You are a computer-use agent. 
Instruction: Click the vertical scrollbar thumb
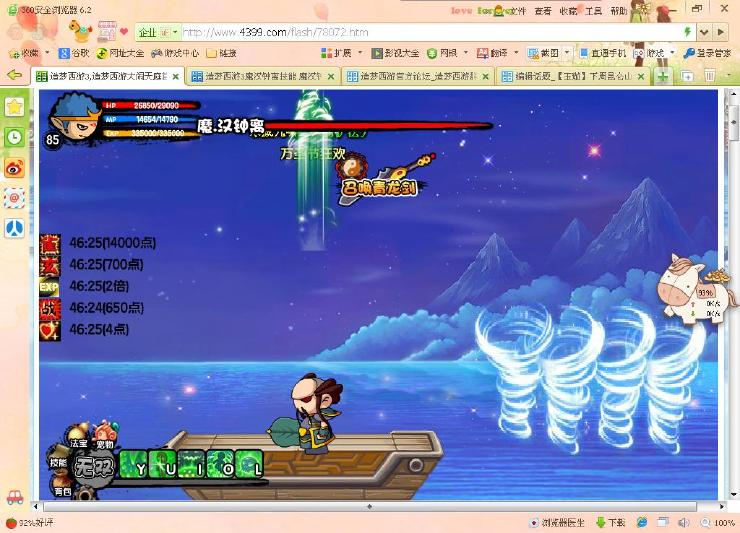click(x=734, y=123)
